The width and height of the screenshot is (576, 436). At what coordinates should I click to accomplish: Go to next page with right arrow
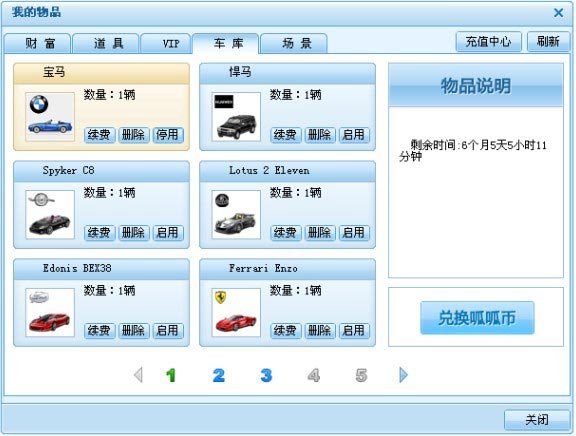point(403,375)
